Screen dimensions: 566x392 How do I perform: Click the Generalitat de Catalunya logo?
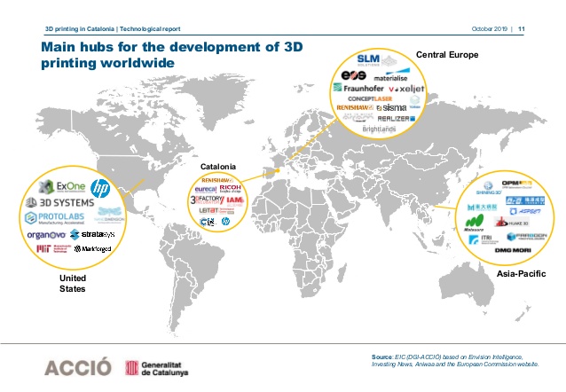click(157, 368)
